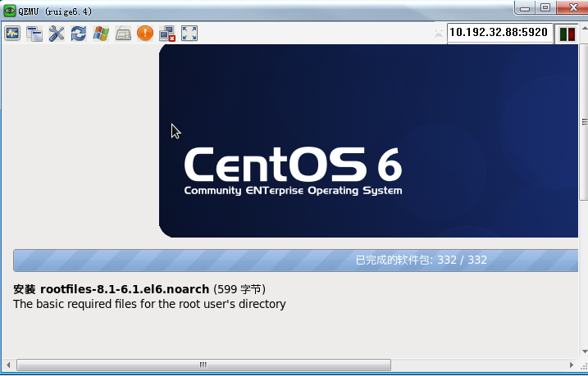Minimize the QEMU viewer window
The image size is (588, 376).
pos(525,8)
